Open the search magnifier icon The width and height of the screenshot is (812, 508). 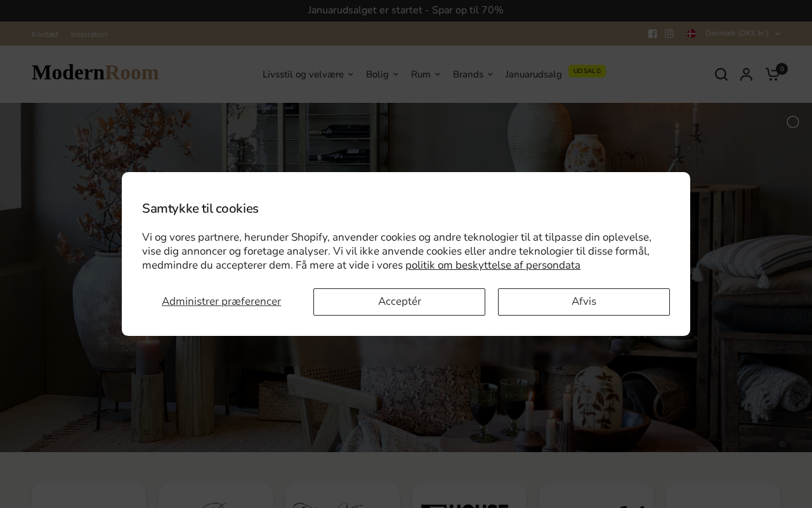pyautogui.click(x=721, y=74)
